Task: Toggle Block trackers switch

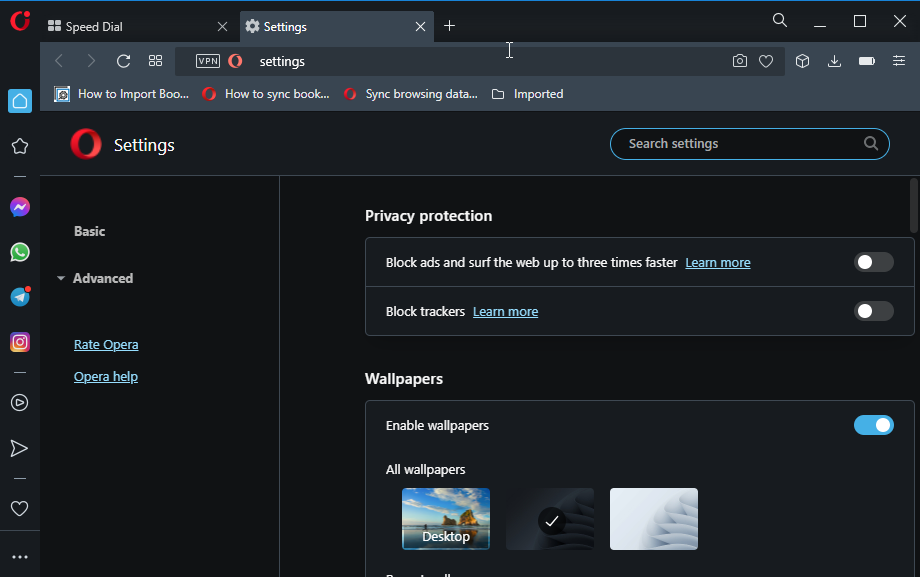Action: click(x=874, y=311)
